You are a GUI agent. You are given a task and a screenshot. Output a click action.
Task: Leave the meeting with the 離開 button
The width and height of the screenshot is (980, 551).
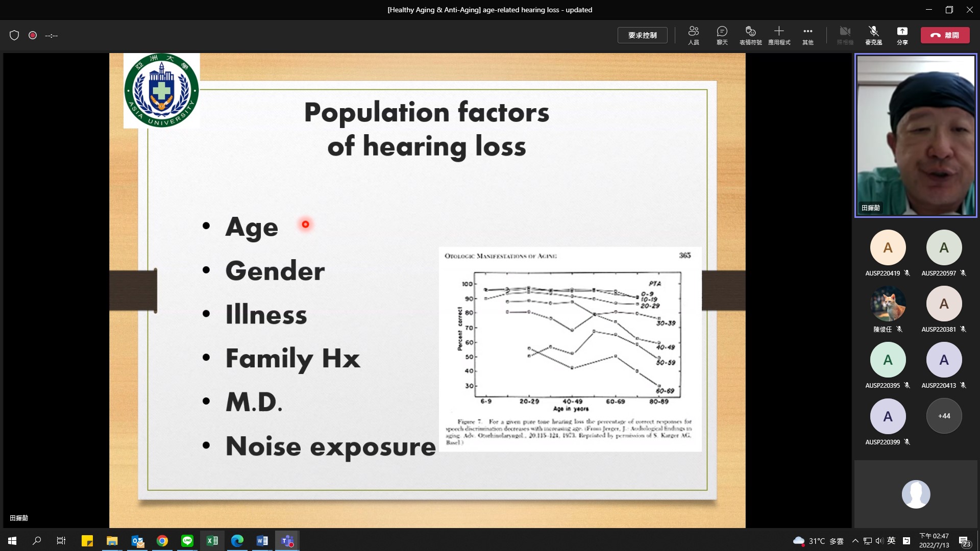coord(945,35)
